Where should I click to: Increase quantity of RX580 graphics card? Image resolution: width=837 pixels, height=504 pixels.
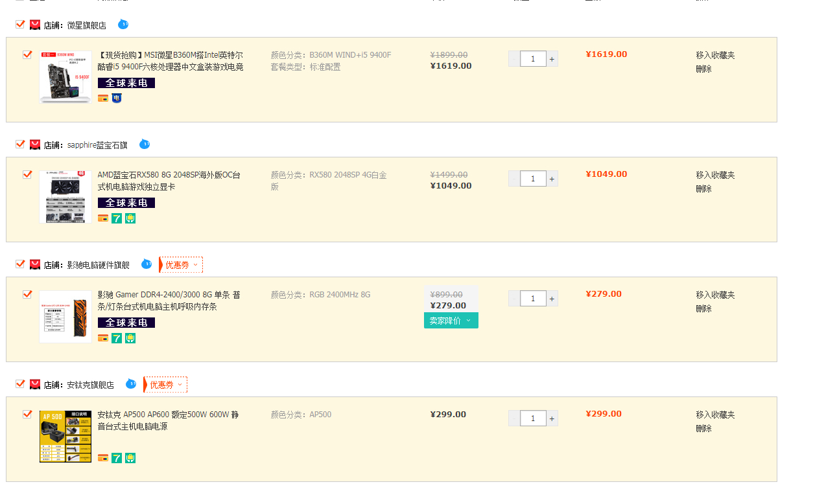552,179
